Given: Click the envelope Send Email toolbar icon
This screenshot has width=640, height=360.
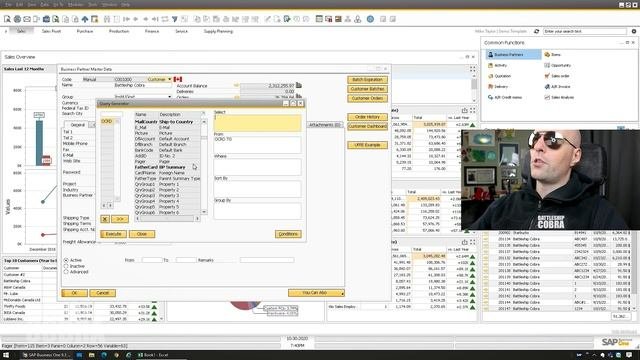Looking at the screenshot, I should pos(27,19).
